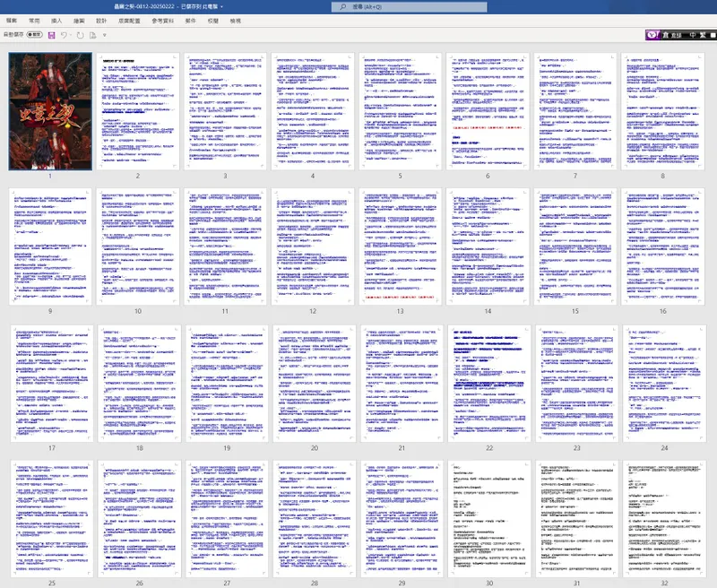Switch to the 校閱 (Review) tab
The image size is (717, 588).
click(213, 21)
